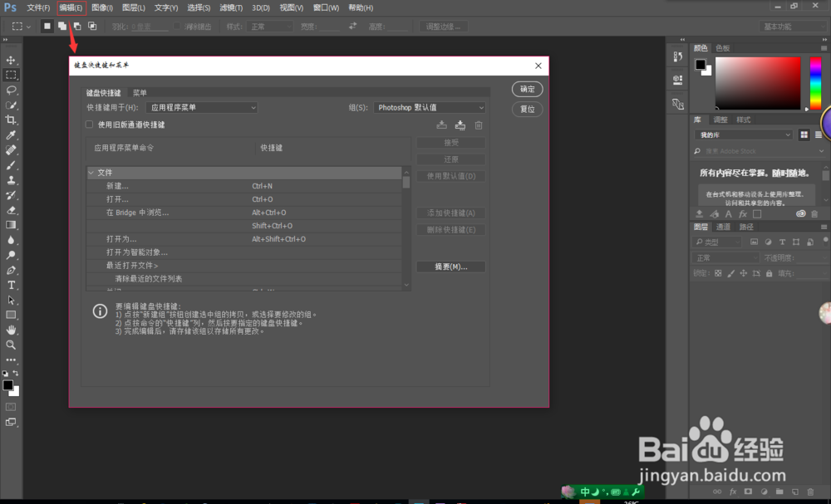Switch to the 通道 panel tab

click(x=723, y=227)
